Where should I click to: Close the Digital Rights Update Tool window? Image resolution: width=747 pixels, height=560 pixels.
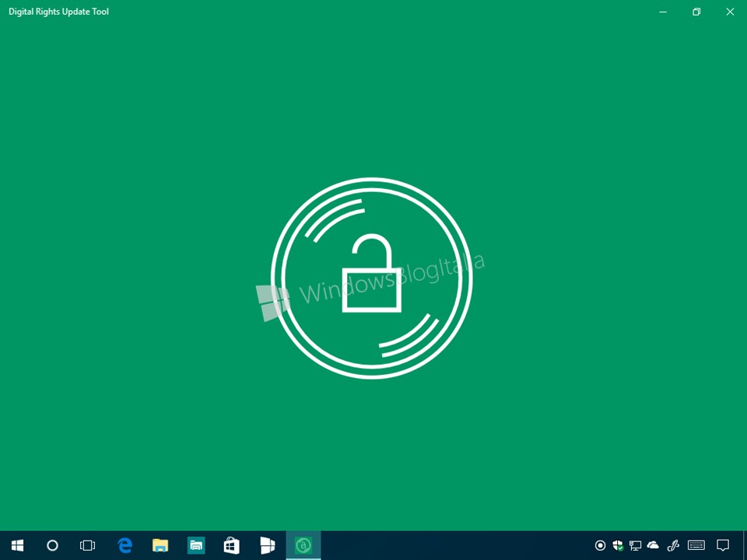pyautogui.click(x=730, y=12)
